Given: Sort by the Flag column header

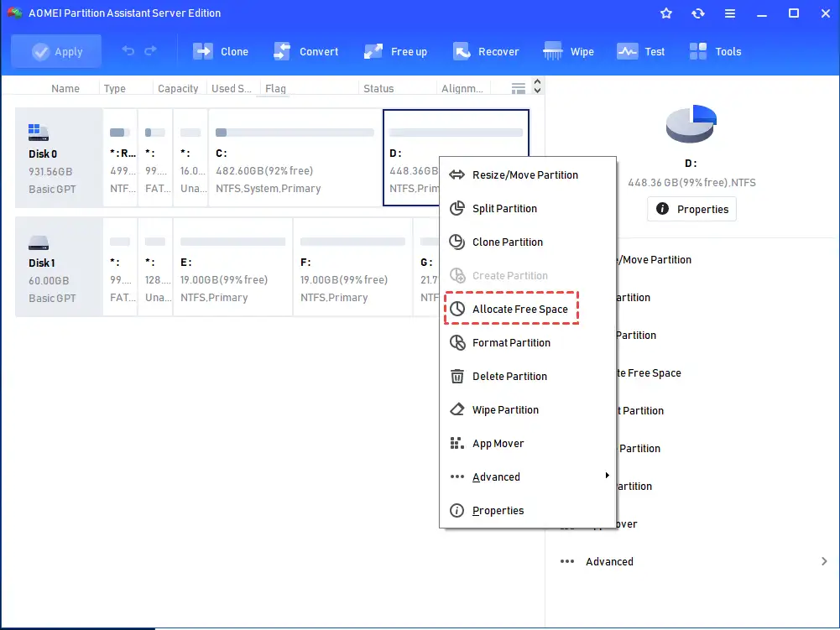Looking at the screenshot, I should coord(275,88).
